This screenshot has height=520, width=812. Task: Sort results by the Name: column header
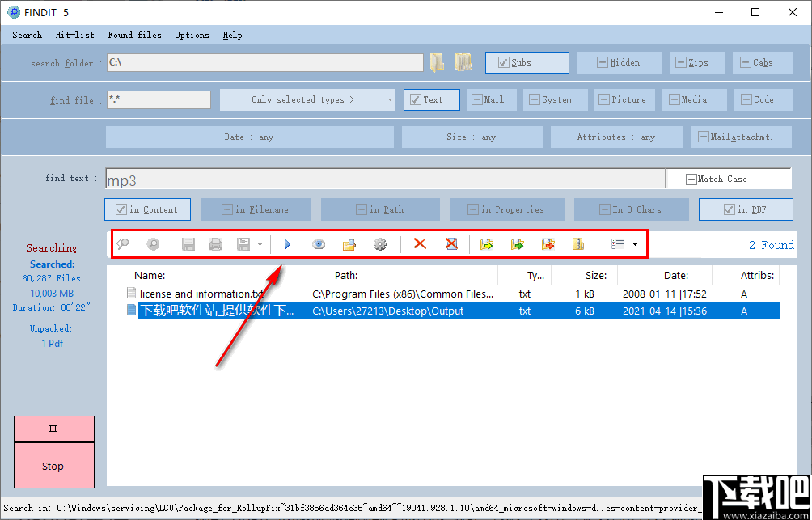tap(150, 276)
